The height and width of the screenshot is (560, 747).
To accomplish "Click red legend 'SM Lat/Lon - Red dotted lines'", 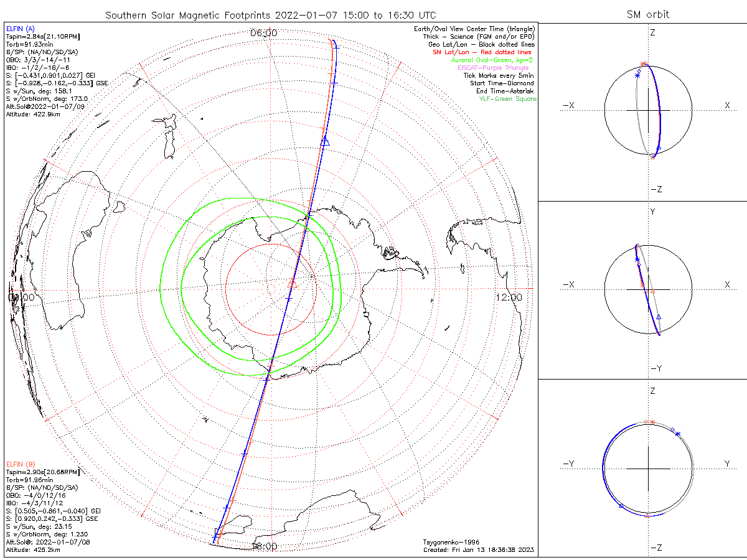I will click(x=482, y=52).
